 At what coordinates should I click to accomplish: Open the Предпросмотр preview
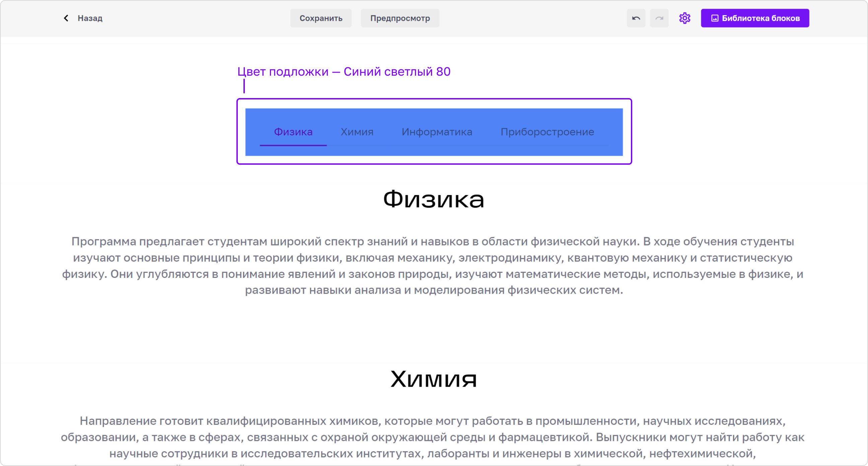400,18
